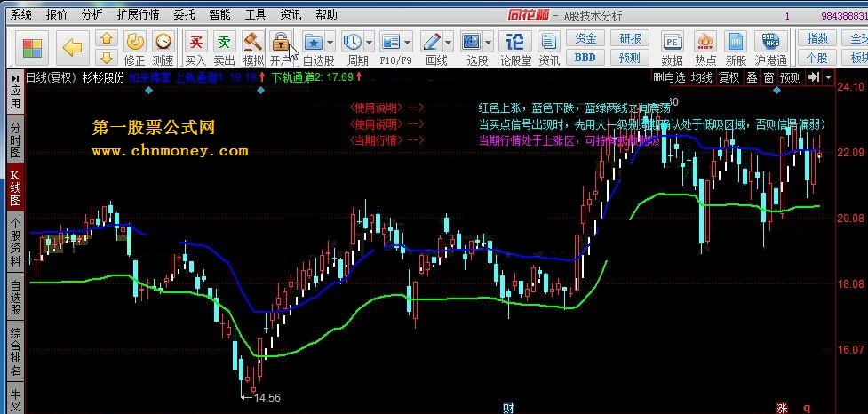Open the 智能 menu
This screenshot has height=414, width=868.
(x=220, y=15)
